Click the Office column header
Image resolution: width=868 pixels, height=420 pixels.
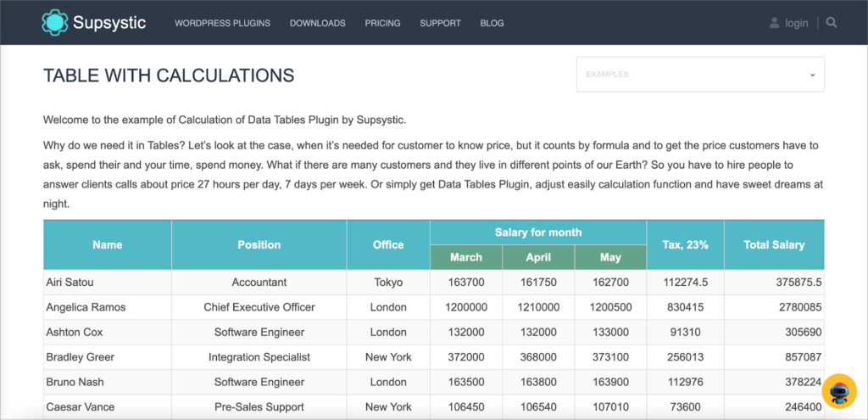[388, 245]
